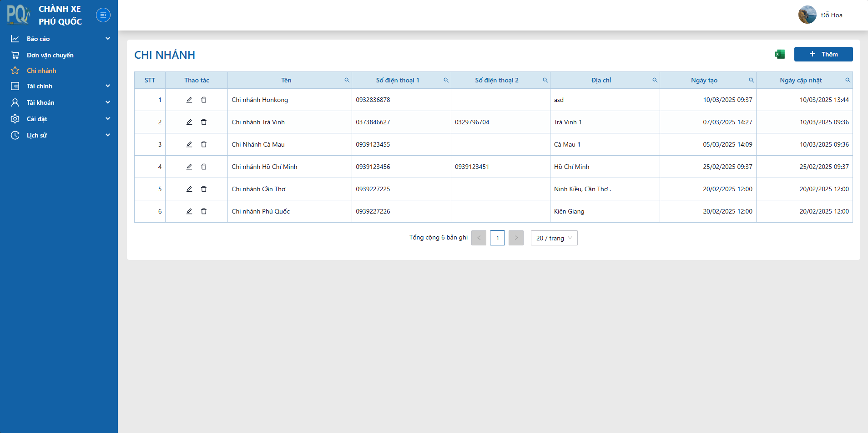Open search filter for Số điện thoại 2
Viewport: 868px width, 433px height.
pos(545,80)
